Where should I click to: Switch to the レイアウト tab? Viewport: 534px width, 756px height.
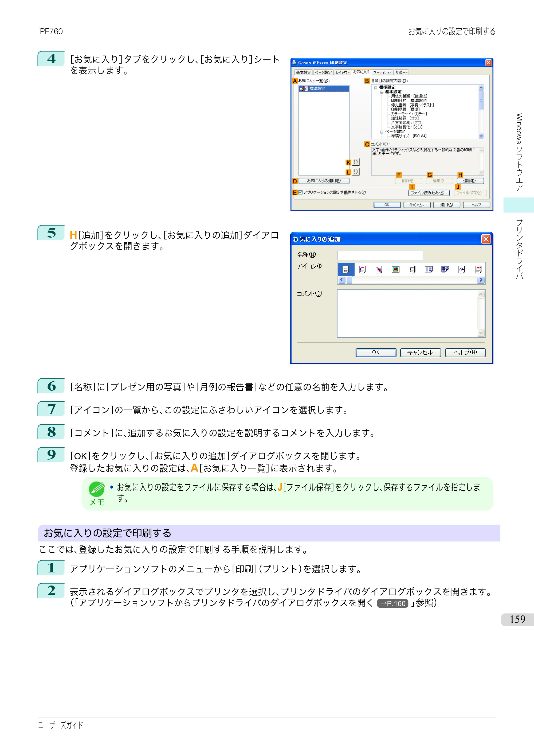(343, 72)
